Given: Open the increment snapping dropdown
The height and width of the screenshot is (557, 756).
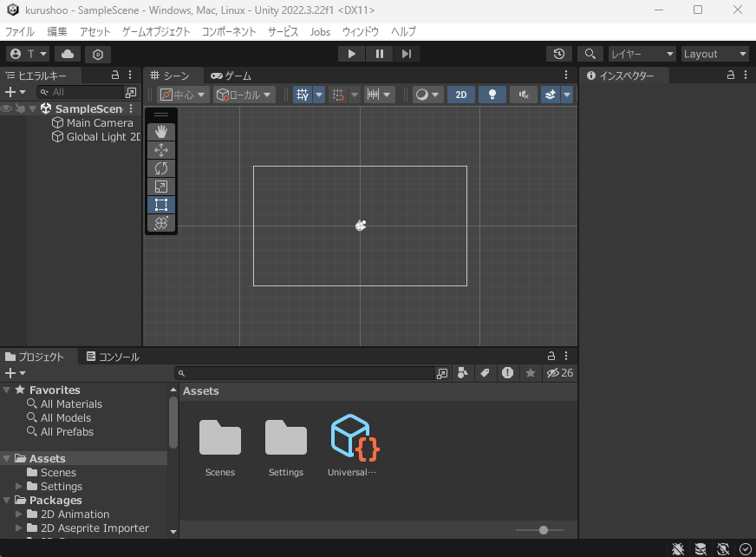Looking at the screenshot, I should 380,95.
